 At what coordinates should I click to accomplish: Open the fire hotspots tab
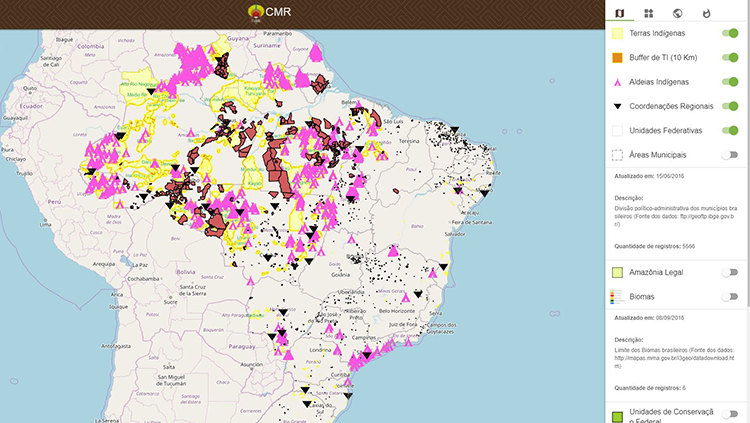click(707, 13)
